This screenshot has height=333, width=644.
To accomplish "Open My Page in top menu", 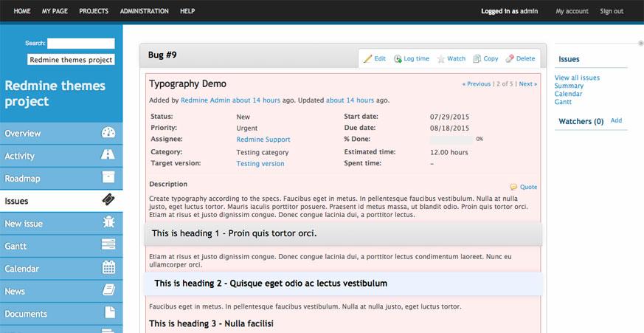I will [x=55, y=11].
